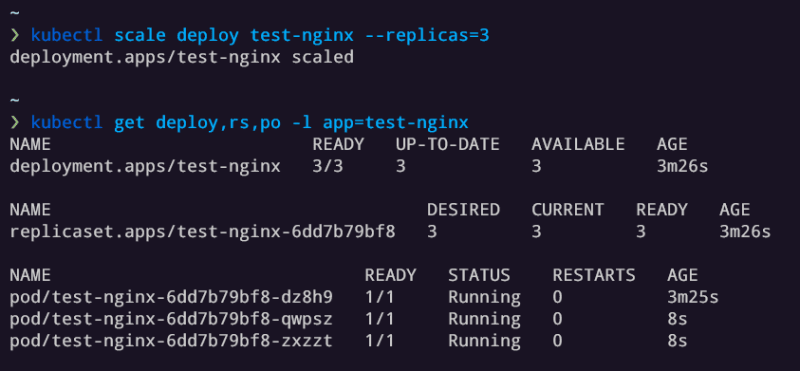The width and height of the screenshot is (800, 371).
Task: Click the DESIRED value '3' of the replicaset
Action: pyautogui.click(x=432, y=232)
